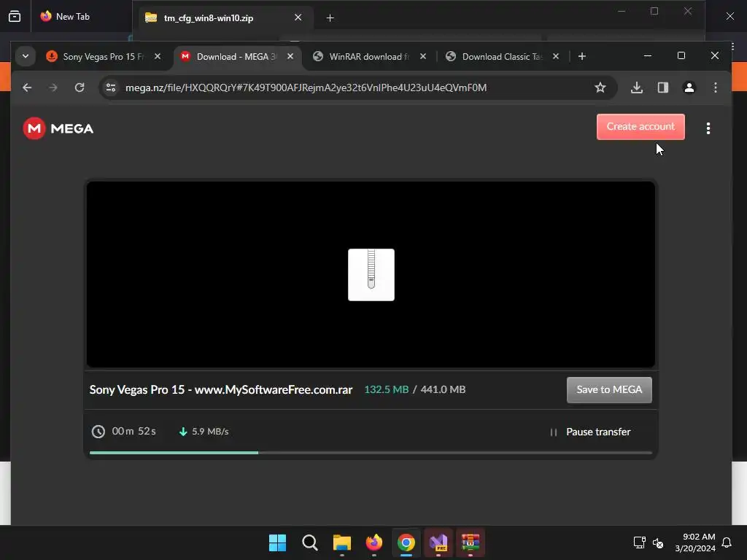The image size is (747, 560).
Task: Click the 5.9 MB/s download speed
Action: click(210, 432)
